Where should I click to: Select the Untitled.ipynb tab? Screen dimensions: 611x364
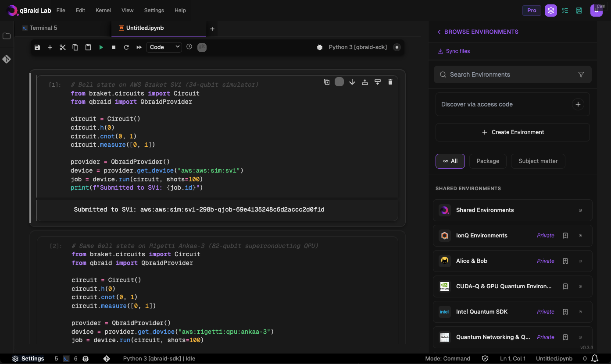coord(145,28)
